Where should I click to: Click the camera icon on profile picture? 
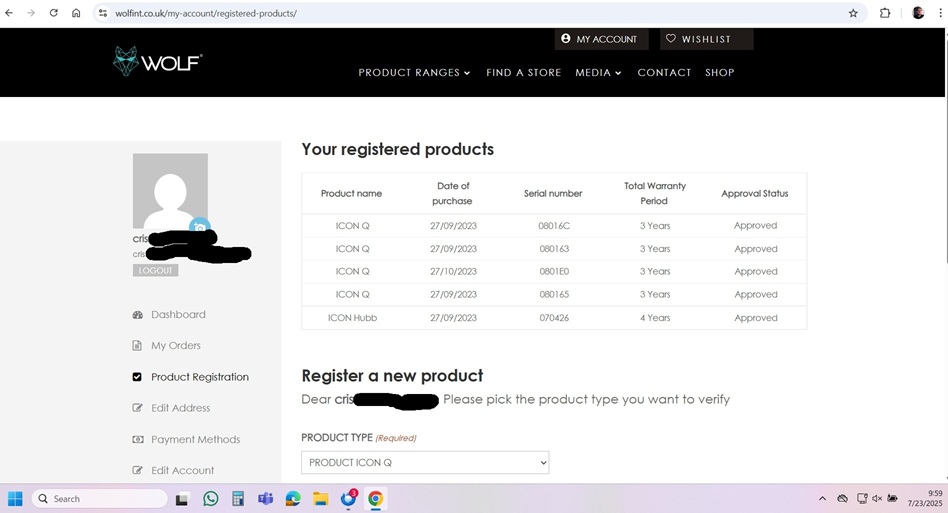coord(200,227)
